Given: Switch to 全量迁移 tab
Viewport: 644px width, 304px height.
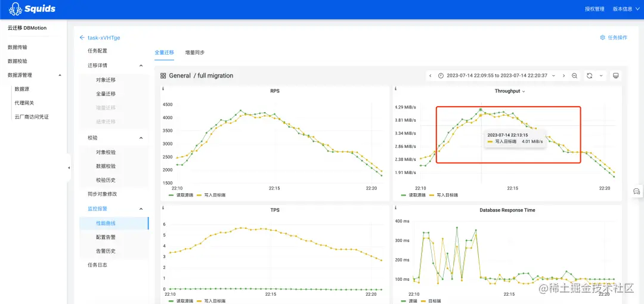Looking at the screenshot, I should [165, 52].
